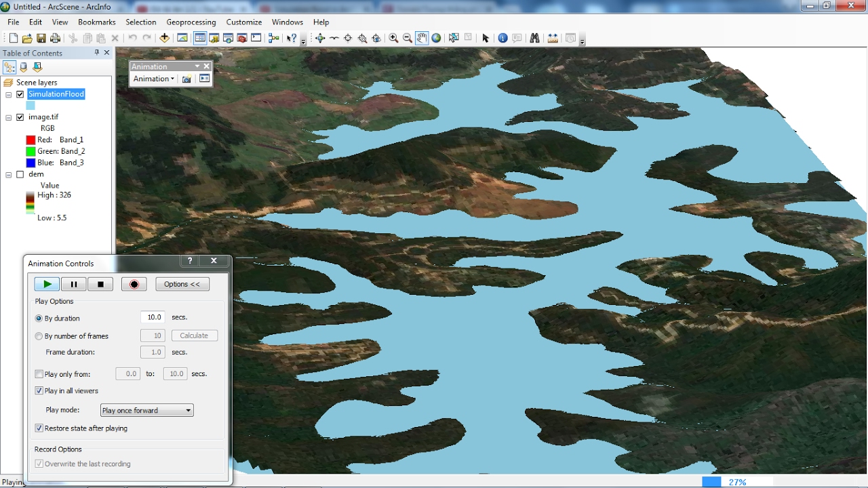Open the Windows menu
Screen dimensions: 868x488
pyautogui.click(x=288, y=22)
